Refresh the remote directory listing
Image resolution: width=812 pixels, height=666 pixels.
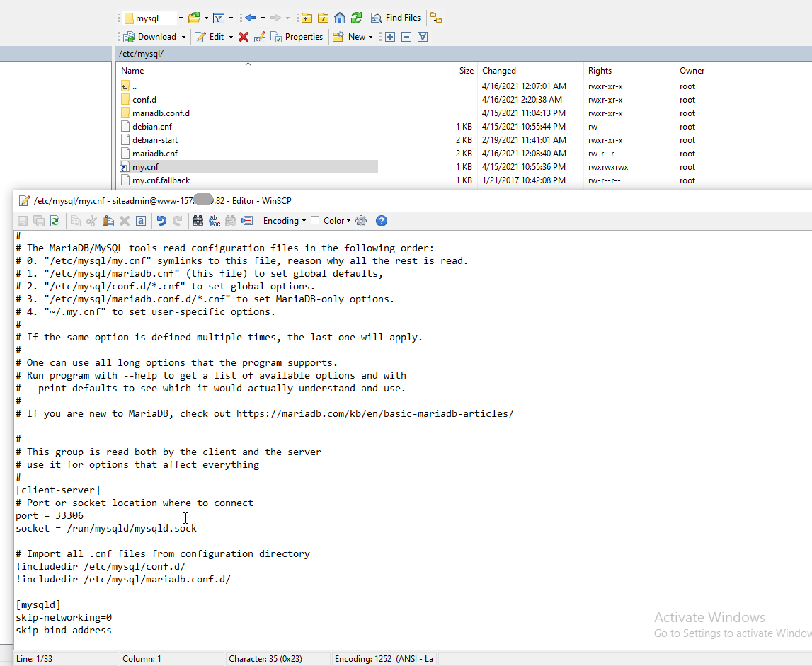pos(356,18)
